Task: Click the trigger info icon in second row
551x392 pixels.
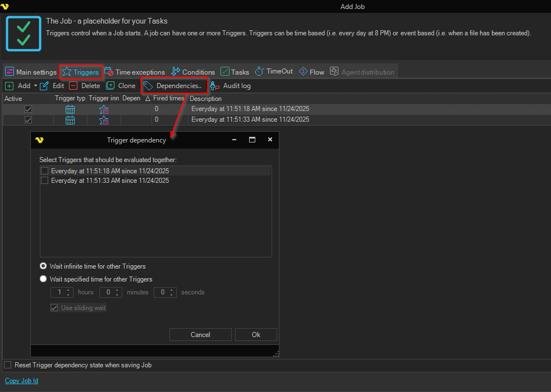Action: tap(104, 120)
